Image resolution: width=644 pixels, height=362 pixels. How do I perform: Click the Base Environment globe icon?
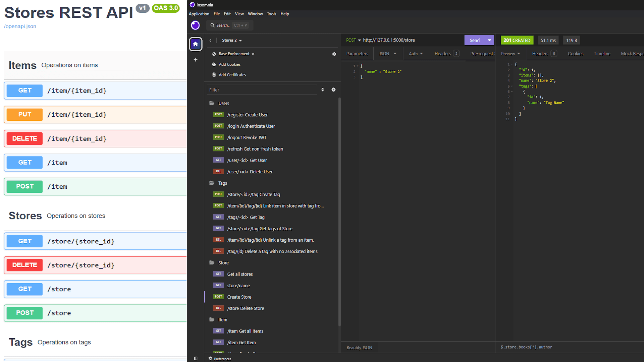[214, 54]
